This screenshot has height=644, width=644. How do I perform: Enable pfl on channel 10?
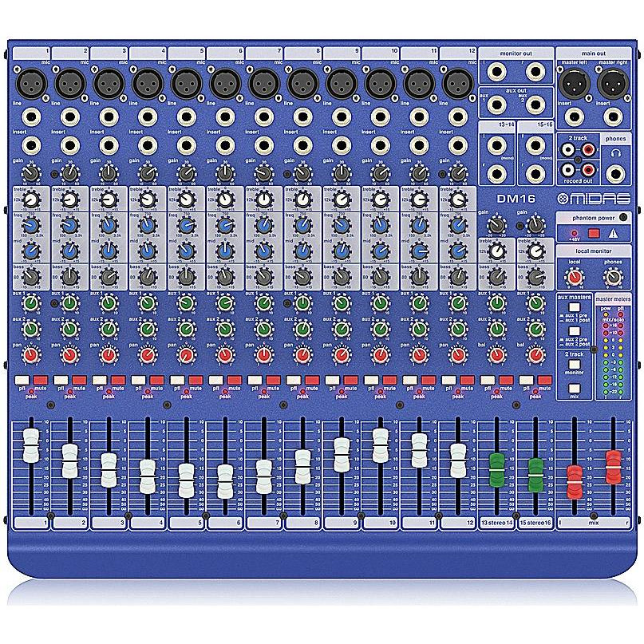coord(371,380)
